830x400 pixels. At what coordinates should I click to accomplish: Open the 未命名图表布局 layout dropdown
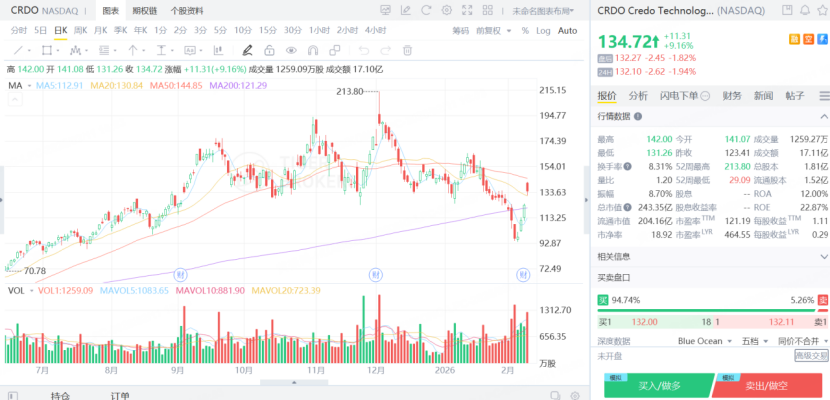coord(544,11)
